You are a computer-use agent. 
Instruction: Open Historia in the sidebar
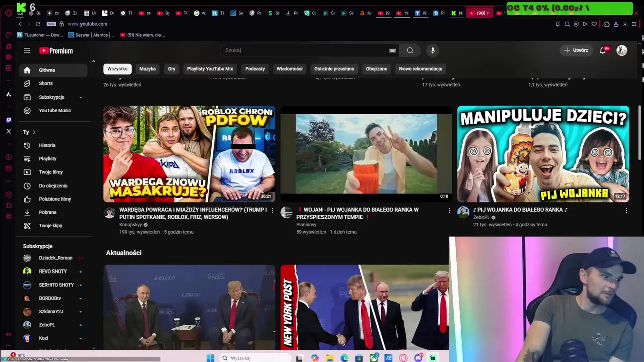[53, 145]
